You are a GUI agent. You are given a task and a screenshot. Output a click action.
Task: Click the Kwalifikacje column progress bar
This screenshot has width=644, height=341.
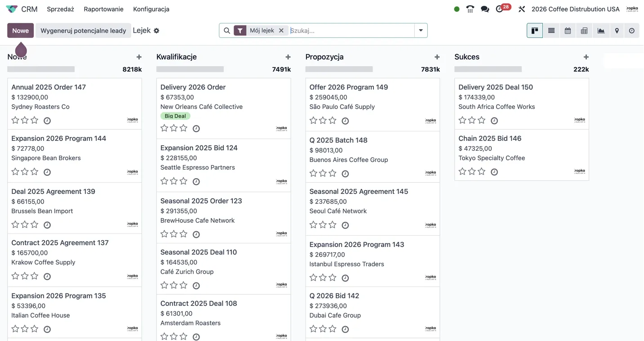point(190,69)
